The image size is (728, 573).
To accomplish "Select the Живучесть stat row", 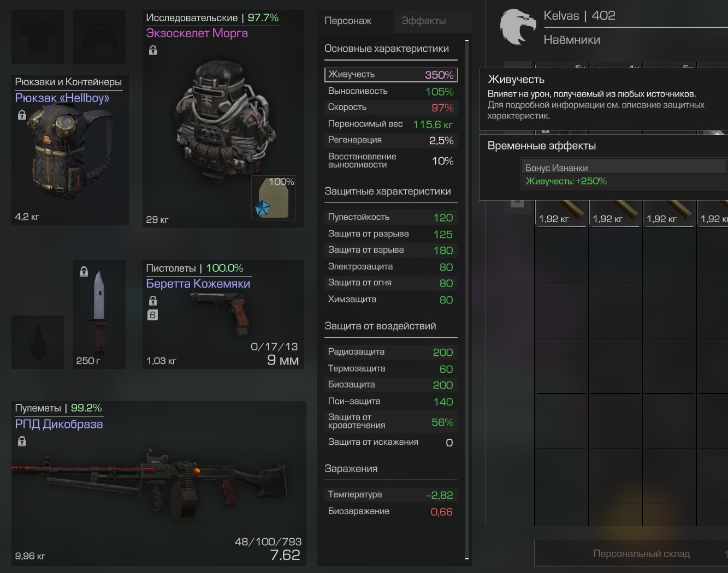I will [390, 75].
